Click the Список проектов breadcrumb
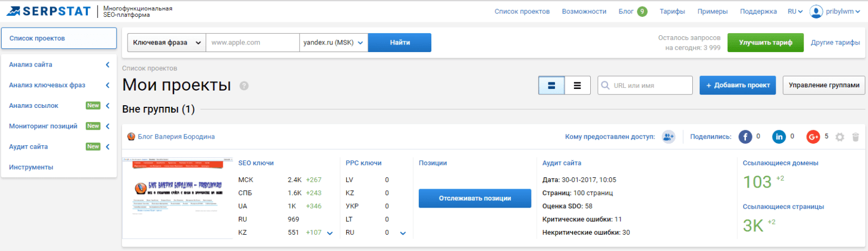Viewport: 868px width, 251px height. (x=150, y=68)
